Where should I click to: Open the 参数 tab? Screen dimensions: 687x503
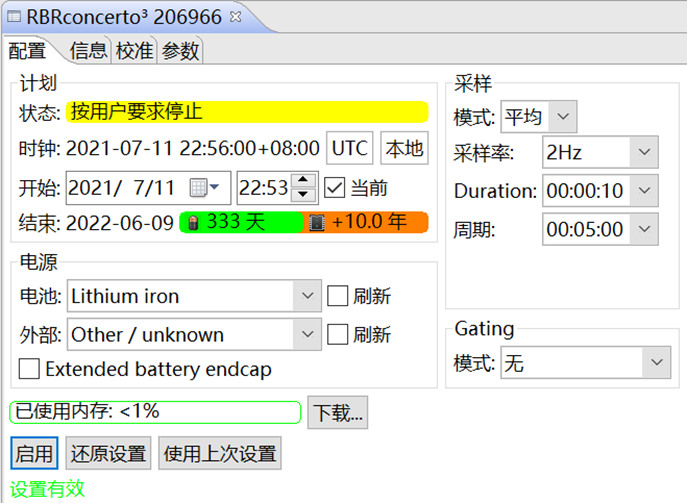[x=180, y=51]
